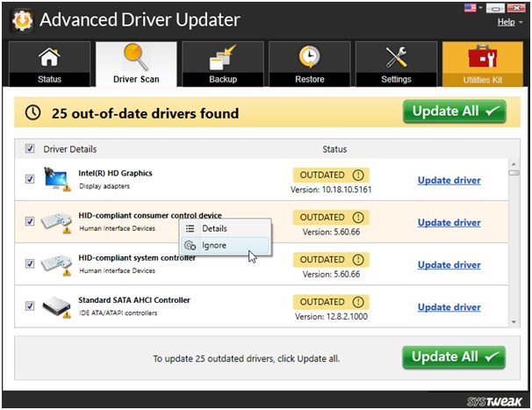Click Update driver for Intel(R) HD Graphics
Viewport: 532px width, 410px height.
tap(449, 180)
